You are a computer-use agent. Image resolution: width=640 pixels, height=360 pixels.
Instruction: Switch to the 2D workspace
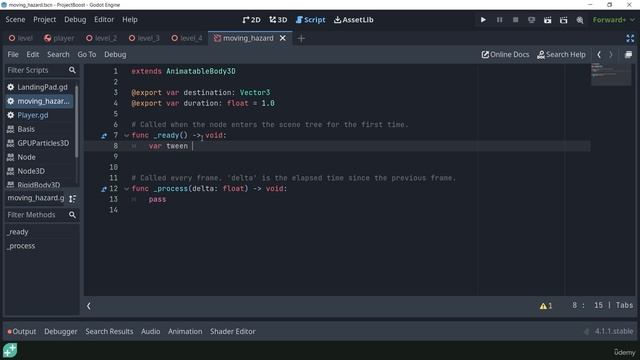(251, 20)
